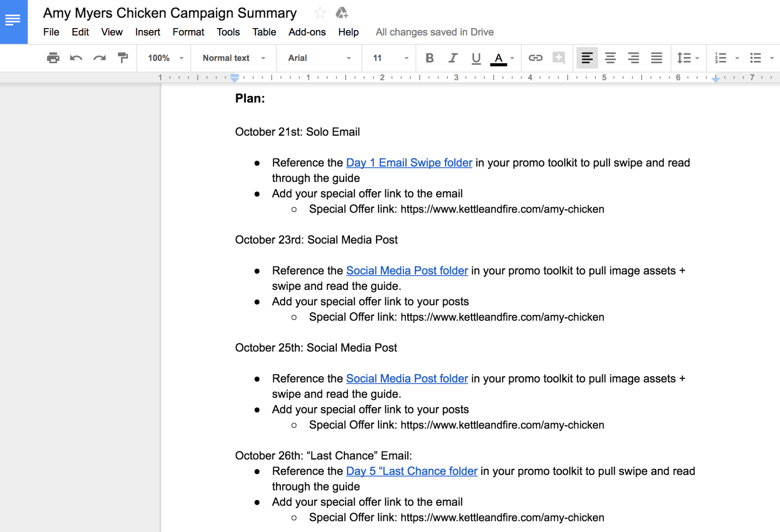
Task: Open the Add-ons menu
Action: coord(307,32)
